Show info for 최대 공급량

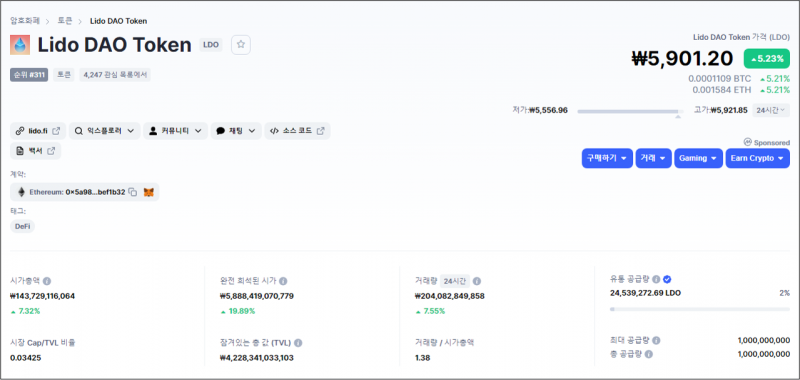[656, 340]
